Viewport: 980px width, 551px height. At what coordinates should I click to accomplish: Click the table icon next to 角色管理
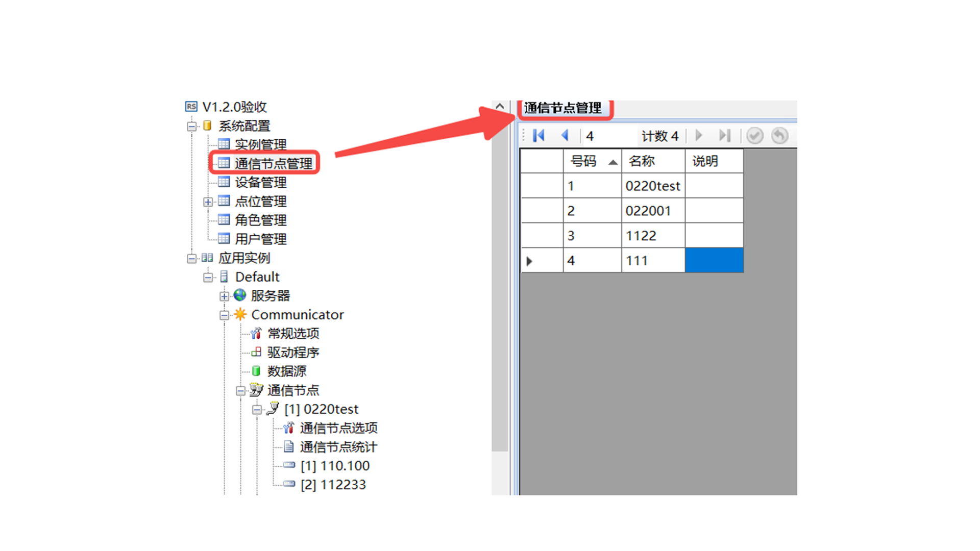pyautogui.click(x=224, y=220)
